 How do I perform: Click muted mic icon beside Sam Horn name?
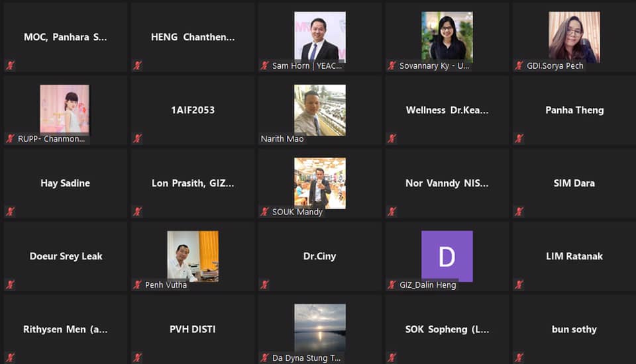[x=265, y=66]
